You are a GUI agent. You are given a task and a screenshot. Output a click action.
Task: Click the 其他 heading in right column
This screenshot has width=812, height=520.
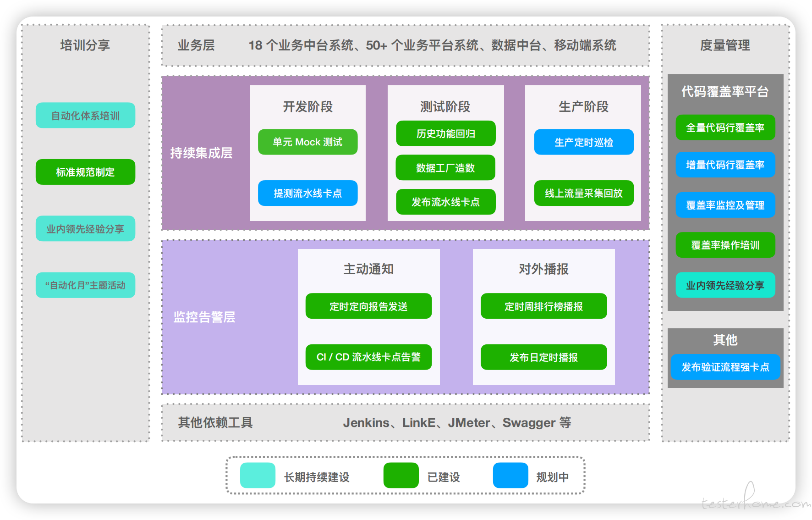(x=725, y=340)
